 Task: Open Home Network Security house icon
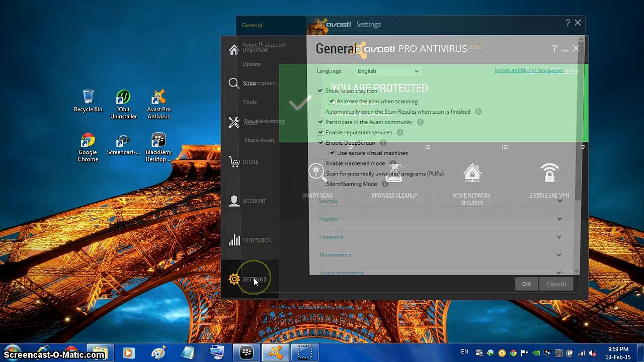(x=472, y=173)
